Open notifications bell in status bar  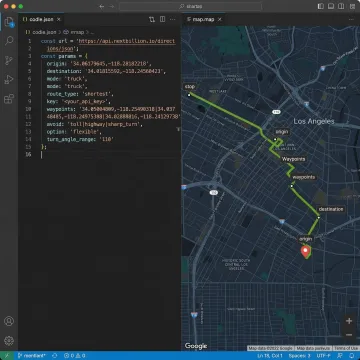click(x=352, y=356)
